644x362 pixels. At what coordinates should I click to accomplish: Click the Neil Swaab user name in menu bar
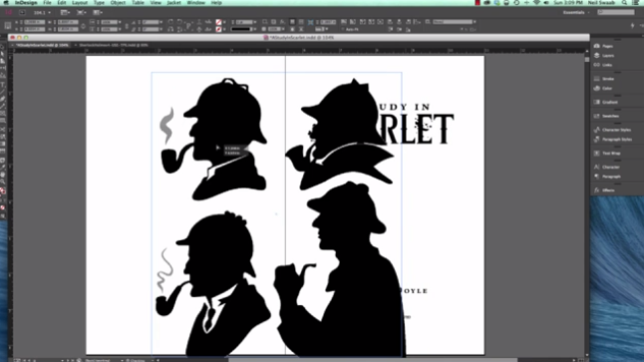tap(601, 2)
